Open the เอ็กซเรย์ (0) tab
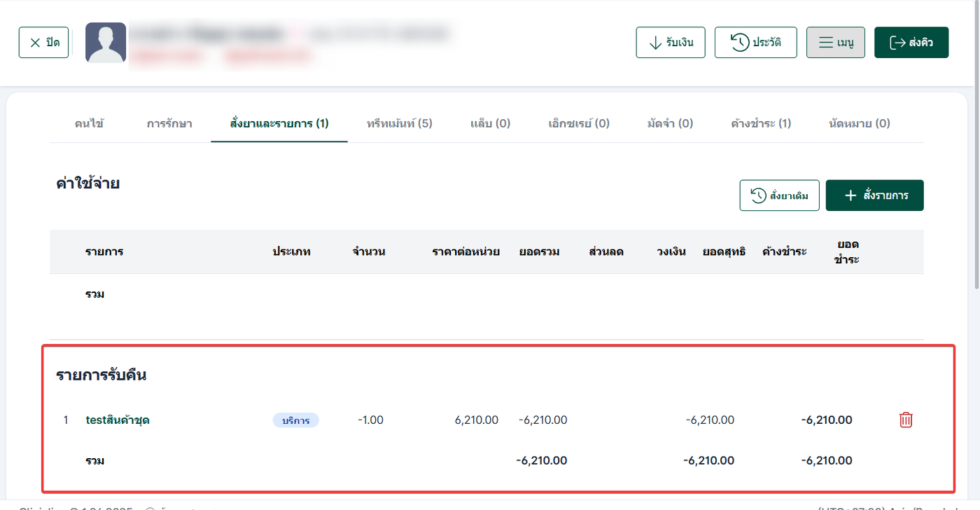Screen dimensions: 980x510 coord(579,123)
